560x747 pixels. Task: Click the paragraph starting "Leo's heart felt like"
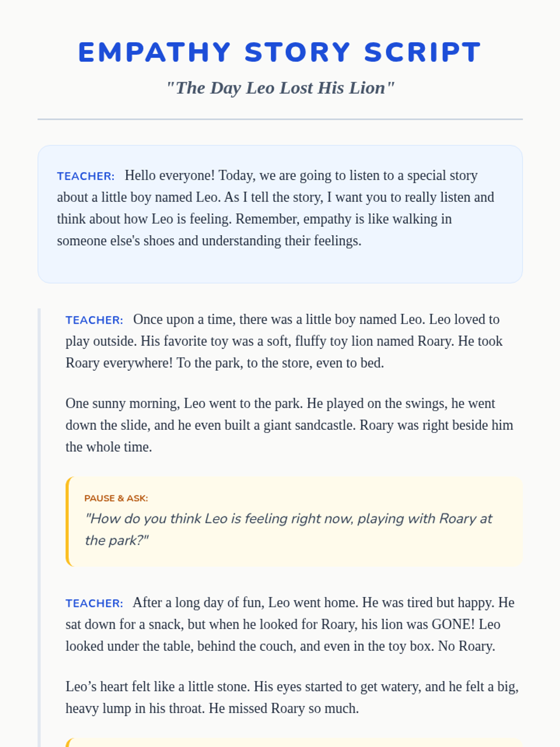(x=292, y=698)
